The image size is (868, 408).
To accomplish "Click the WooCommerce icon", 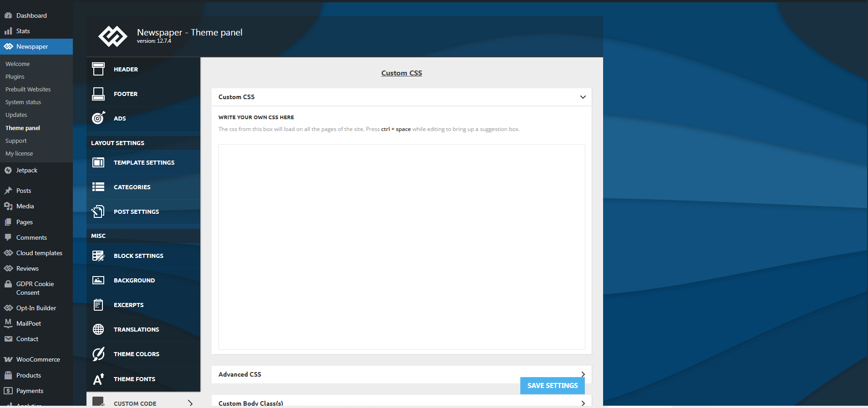I will (8, 359).
